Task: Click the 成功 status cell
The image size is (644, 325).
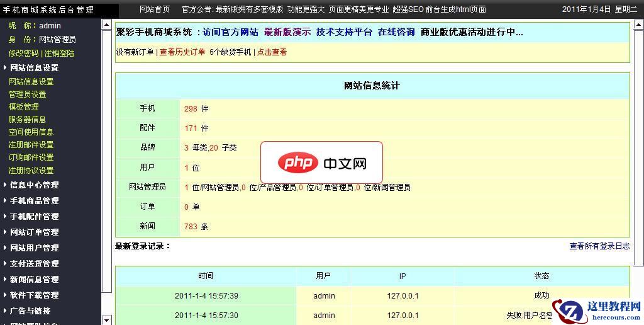Action: pyautogui.click(x=541, y=295)
